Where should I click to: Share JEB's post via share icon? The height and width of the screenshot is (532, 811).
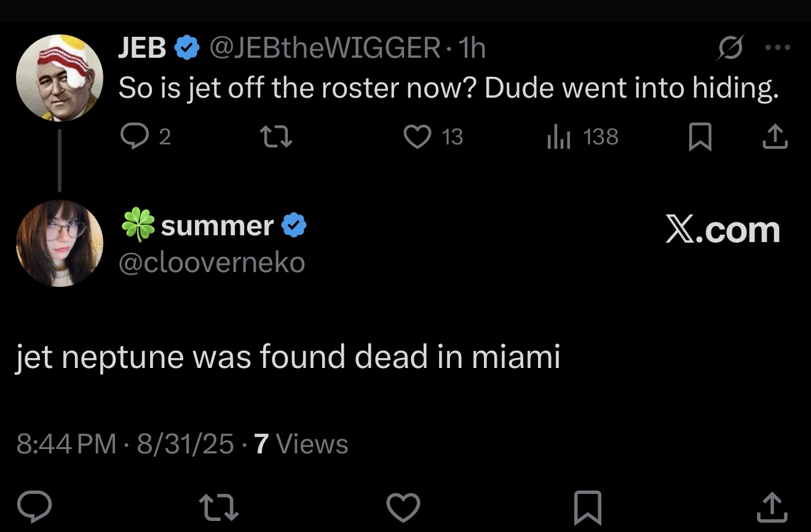click(774, 136)
